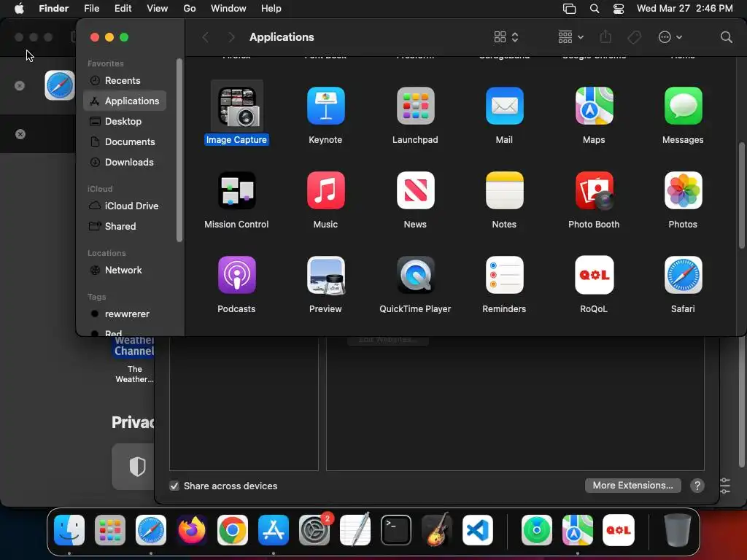Viewport: 747px width, 560px height.
Task: Open the File menu
Action: (91, 9)
